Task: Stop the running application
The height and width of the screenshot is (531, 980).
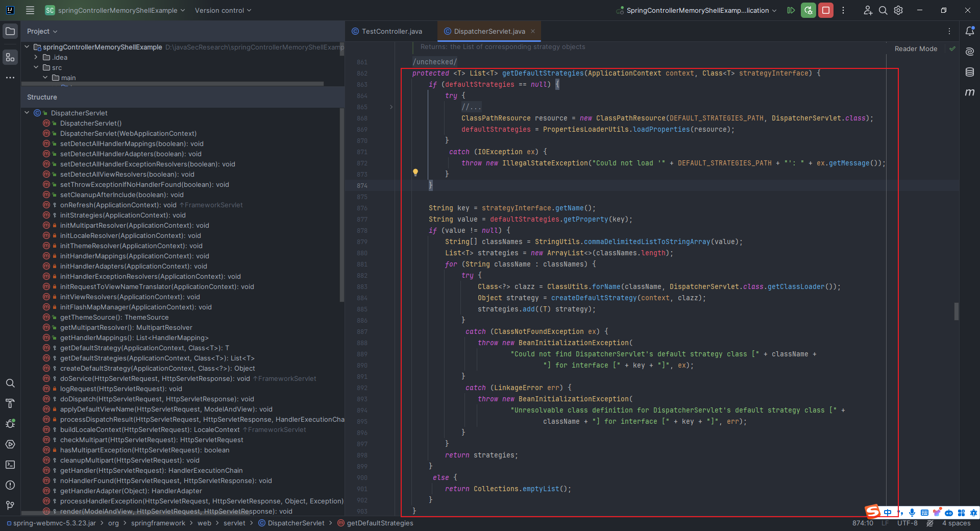Action: 826,10
